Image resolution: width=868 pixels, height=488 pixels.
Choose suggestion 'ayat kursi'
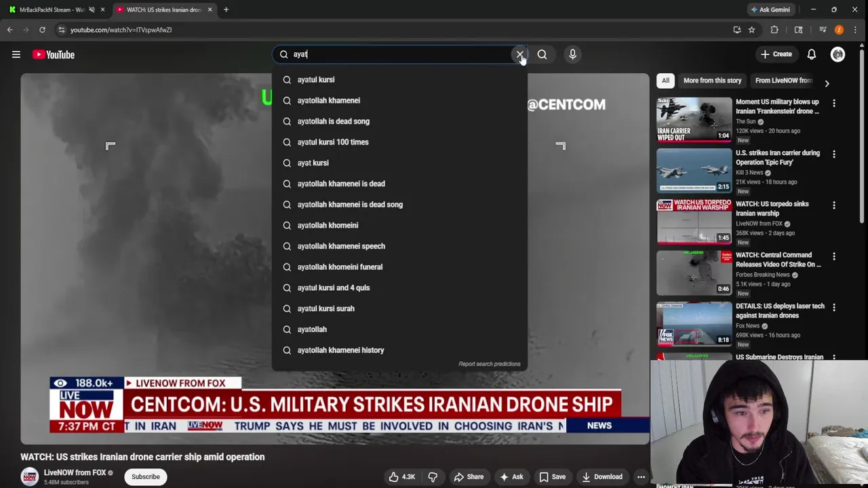click(x=399, y=163)
